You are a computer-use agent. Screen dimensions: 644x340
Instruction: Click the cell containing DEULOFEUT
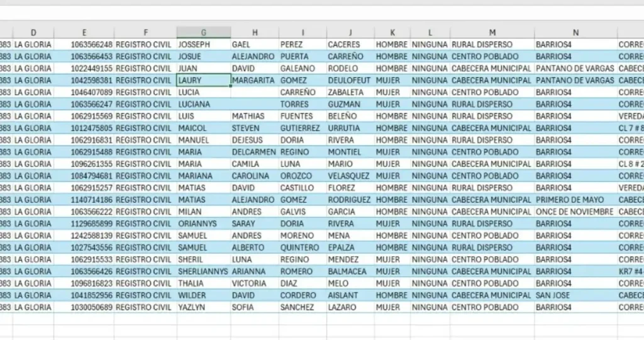point(350,80)
